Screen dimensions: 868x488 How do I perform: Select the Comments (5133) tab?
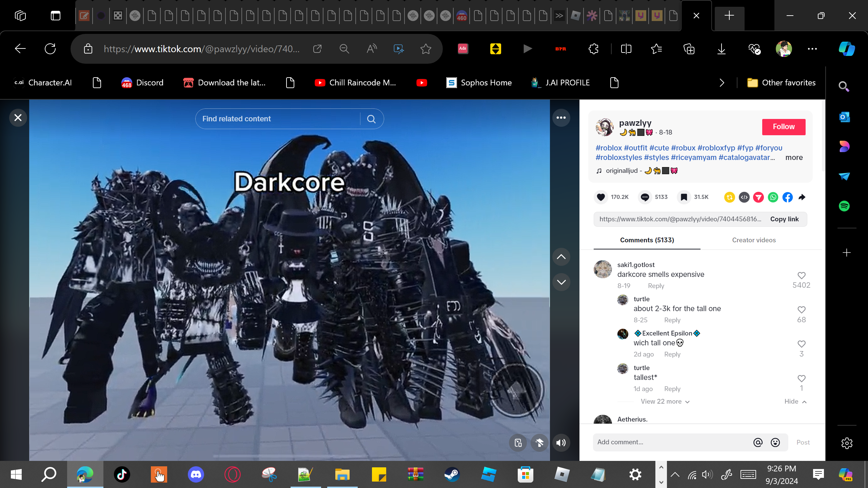(647, 240)
